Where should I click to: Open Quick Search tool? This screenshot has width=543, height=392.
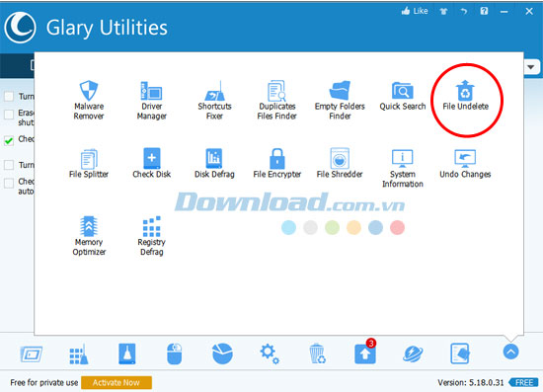(x=403, y=96)
